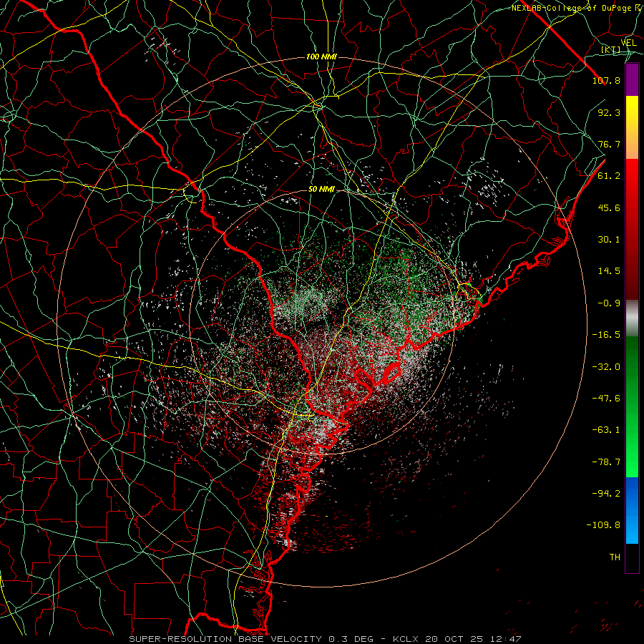
Task: Select the -78.7 velocity scale value
Action: point(606,462)
